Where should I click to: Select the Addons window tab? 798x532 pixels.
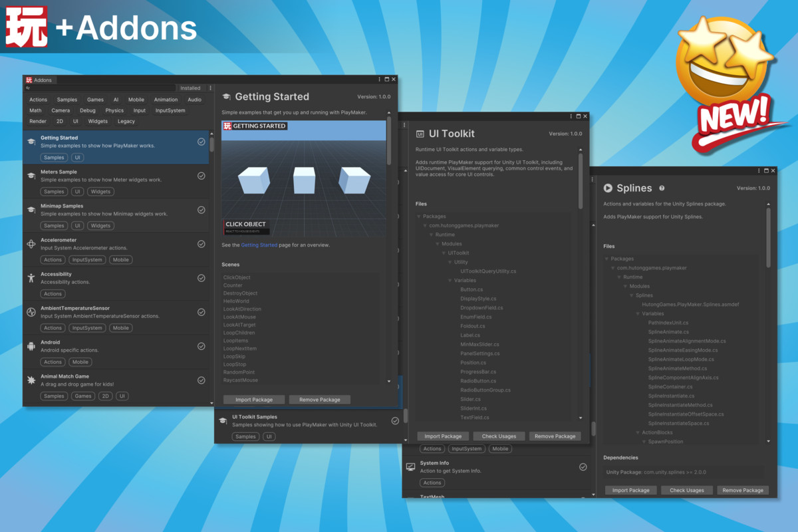[39, 80]
